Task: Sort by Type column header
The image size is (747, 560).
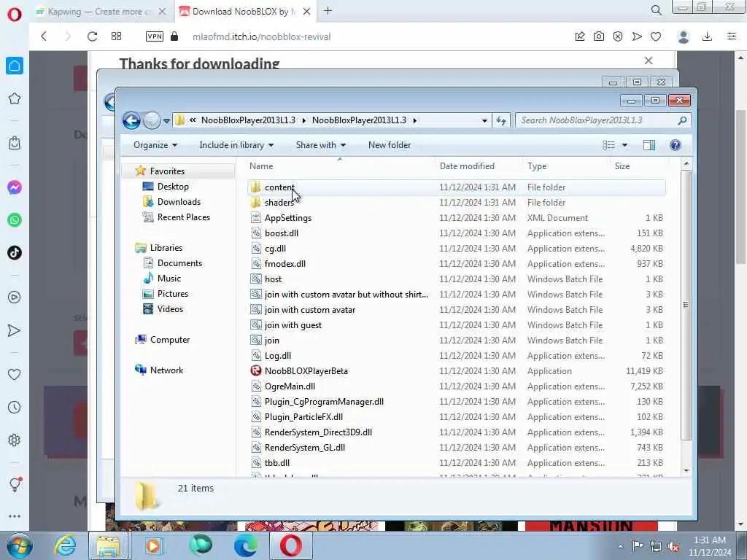Action: point(537,166)
